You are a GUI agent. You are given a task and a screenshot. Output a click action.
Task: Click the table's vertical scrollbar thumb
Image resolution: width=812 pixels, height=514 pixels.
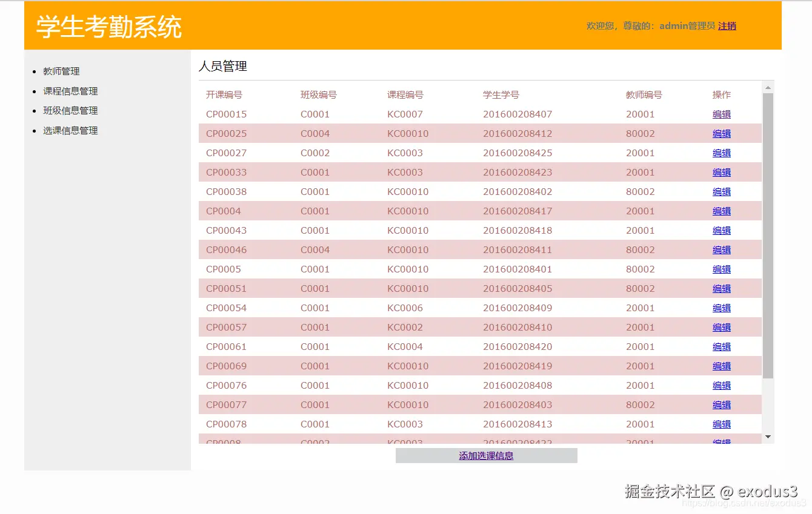click(x=768, y=236)
